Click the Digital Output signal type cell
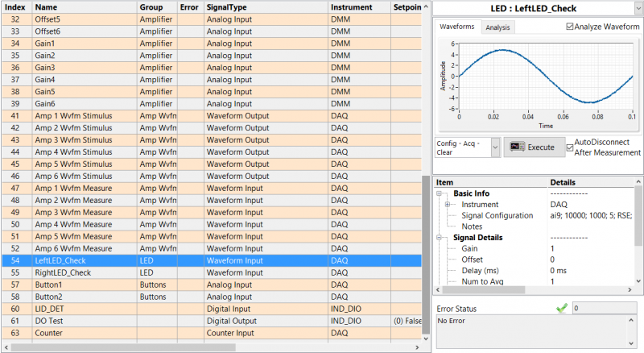Viewport: 644px width, 353px height. click(266, 321)
